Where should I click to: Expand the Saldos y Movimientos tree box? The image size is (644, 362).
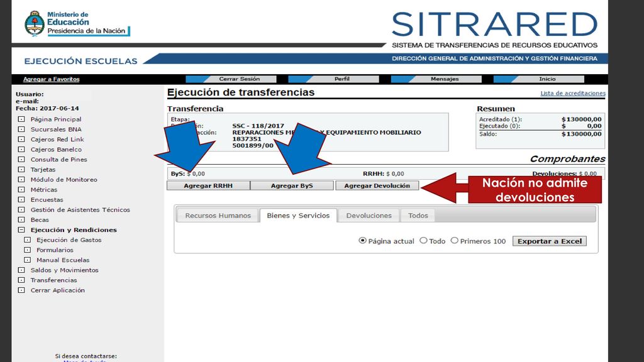pyautogui.click(x=21, y=270)
